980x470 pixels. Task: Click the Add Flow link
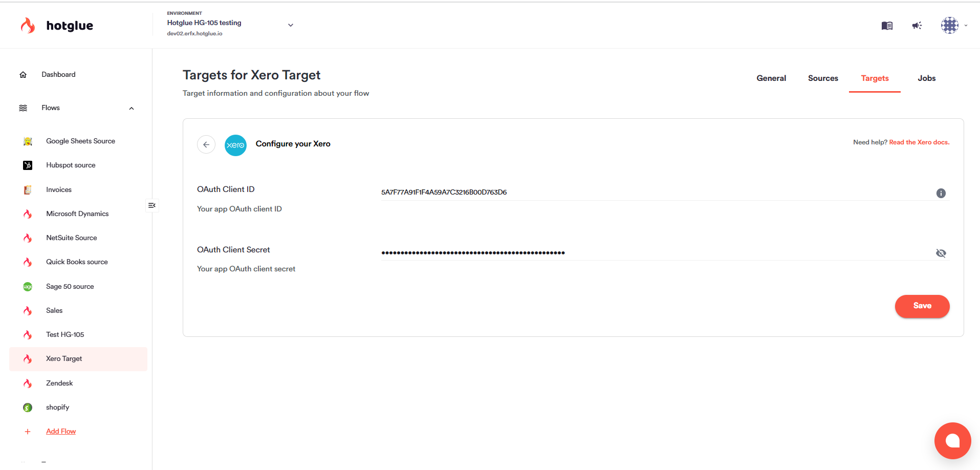tap(61, 432)
